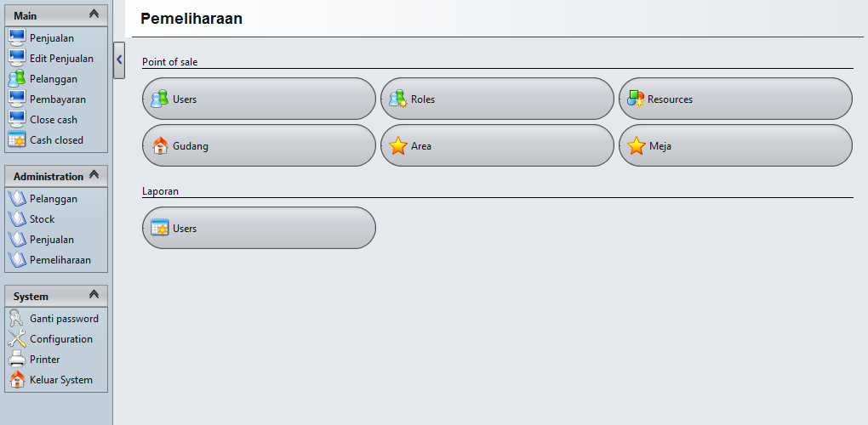Open Pemeliharaan in the Administration menu
Viewport: 868px width, 425px height.
(60, 260)
